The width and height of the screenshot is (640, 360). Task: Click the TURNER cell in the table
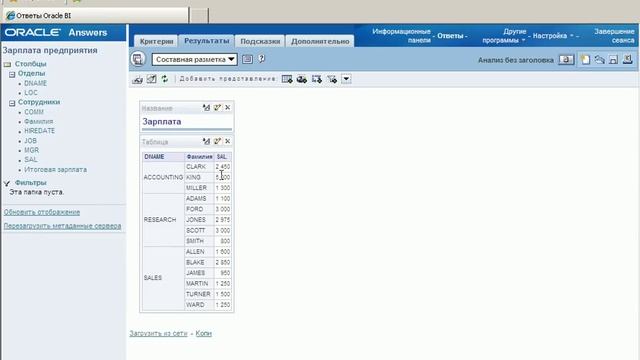pos(199,294)
